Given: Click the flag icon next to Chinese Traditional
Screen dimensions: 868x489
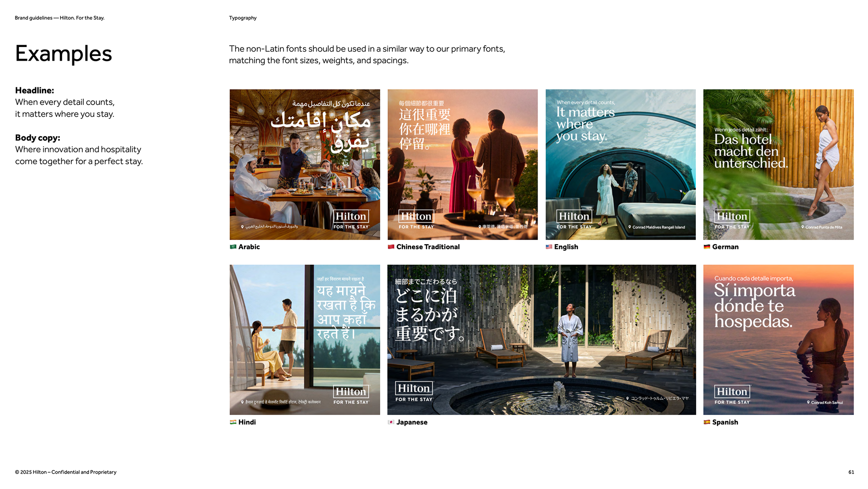Looking at the screenshot, I should 391,247.
